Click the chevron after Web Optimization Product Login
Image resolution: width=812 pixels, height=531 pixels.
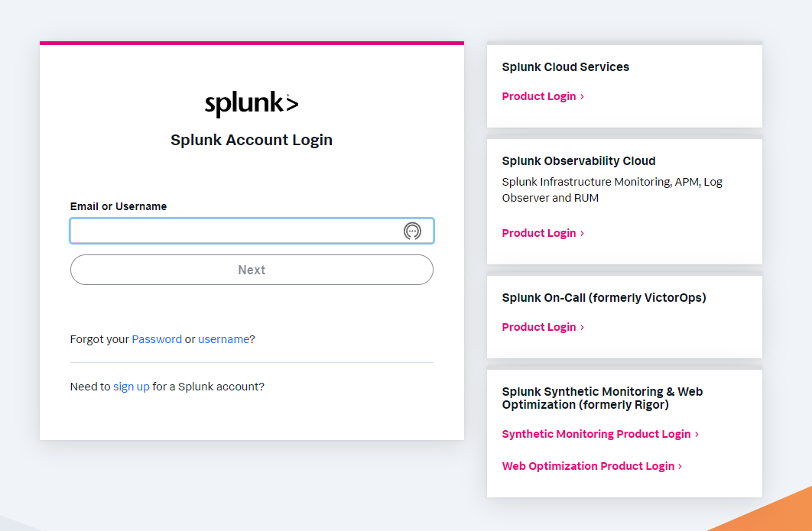point(679,466)
